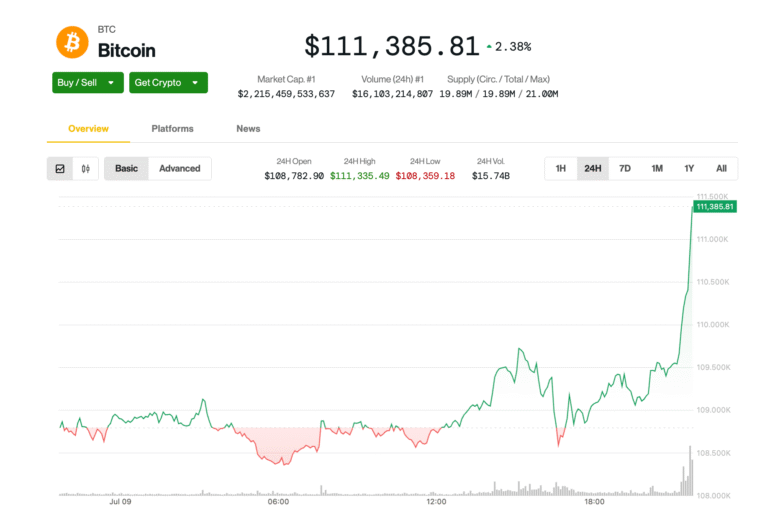
Task: Select the Basic chart mode
Action: [126, 169]
